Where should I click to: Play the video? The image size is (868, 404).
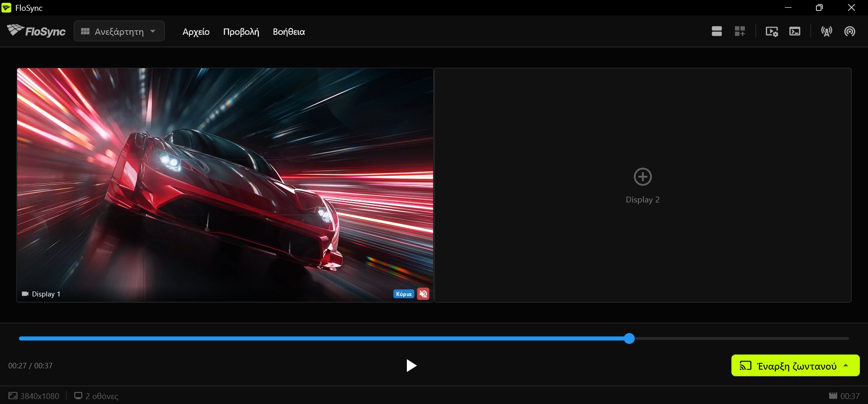(x=411, y=366)
